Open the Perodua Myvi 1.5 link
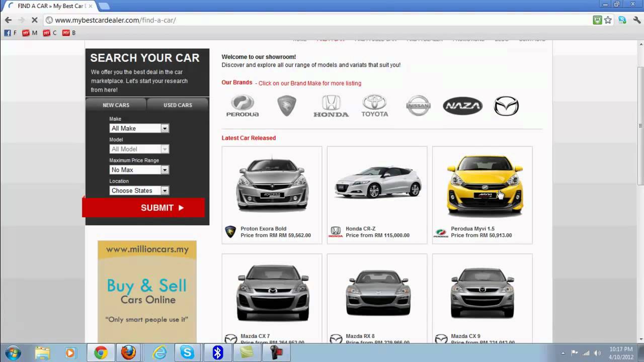The image size is (644, 362). click(x=472, y=229)
